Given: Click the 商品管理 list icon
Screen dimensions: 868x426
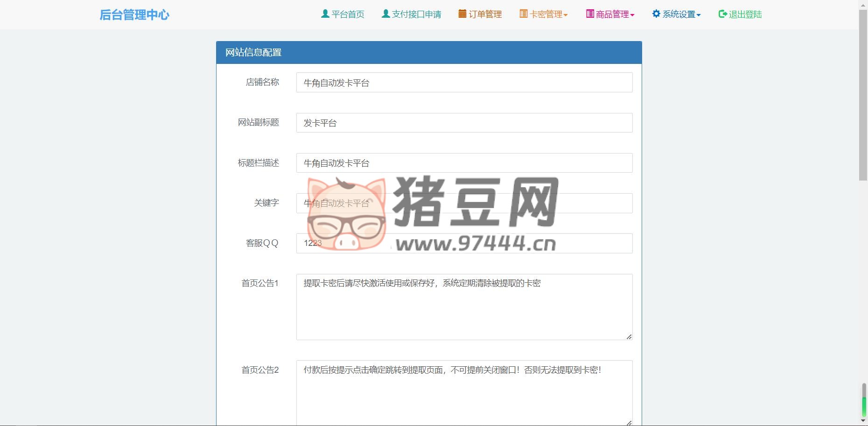Looking at the screenshot, I should coord(590,14).
